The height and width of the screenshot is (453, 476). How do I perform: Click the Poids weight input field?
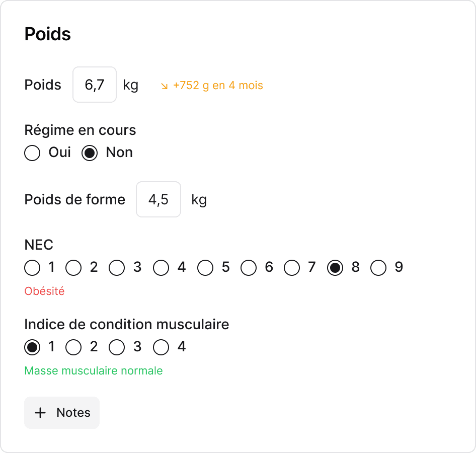pos(95,85)
